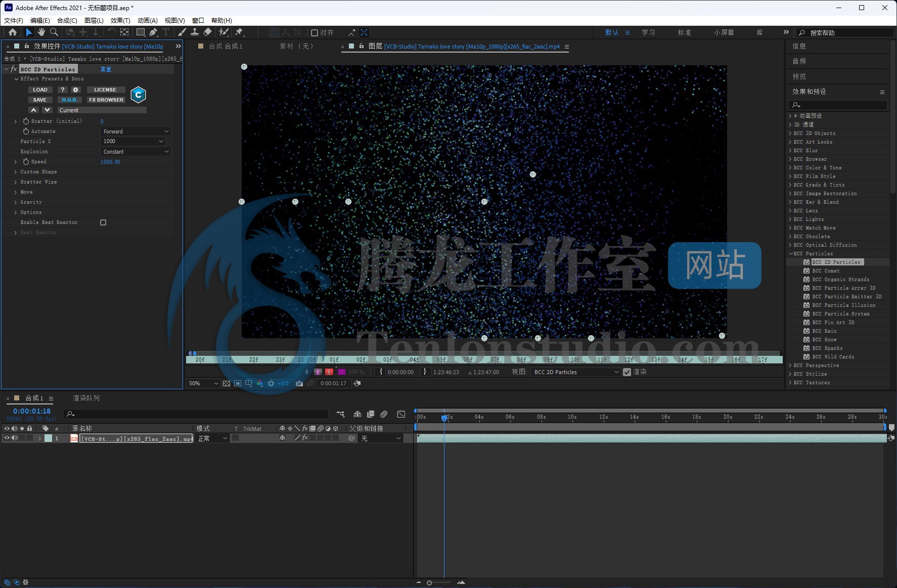This screenshot has width=897, height=588.
Task: Click the snapshot camera icon in viewer
Action: (299, 384)
